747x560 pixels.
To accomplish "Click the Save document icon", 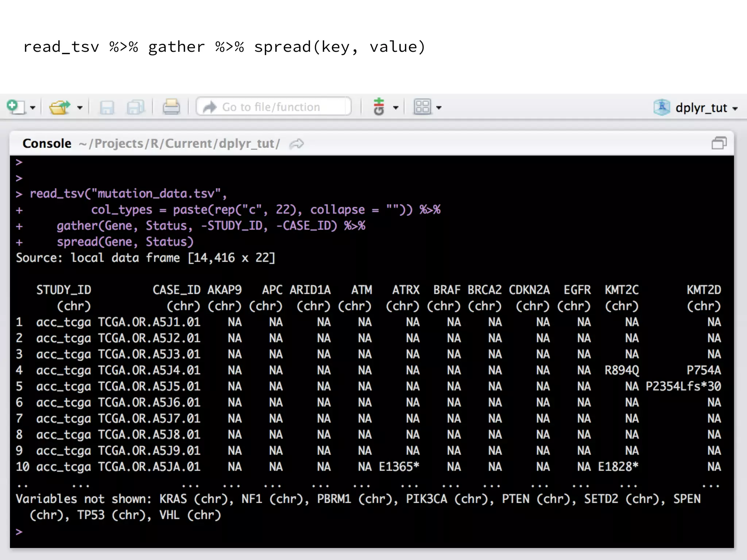I will point(107,107).
